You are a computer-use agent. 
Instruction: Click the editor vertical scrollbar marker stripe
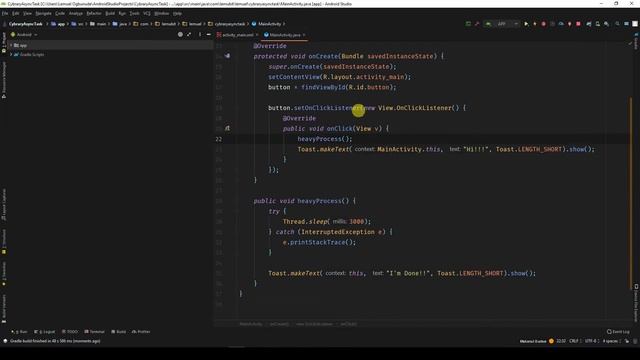631,193
